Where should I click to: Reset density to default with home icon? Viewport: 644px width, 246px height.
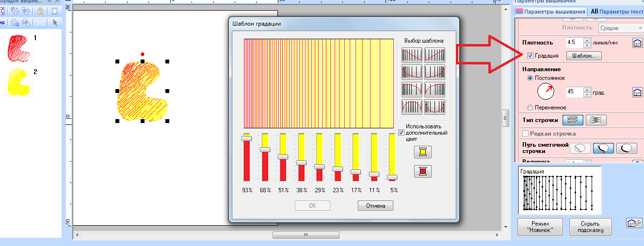(637, 43)
